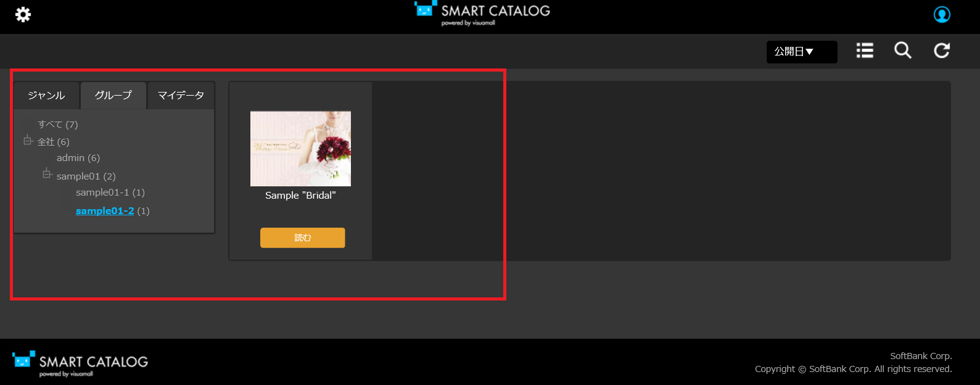Open the settings gear icon
This screenshot has width=980, height=385.
click(23, 14)
